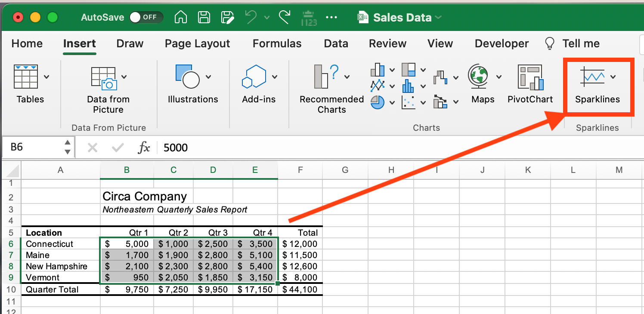The width and height of the screenshot is (644, 314).
Task: Open the Illustrations dropdown arrow
Action: point(208,77)
